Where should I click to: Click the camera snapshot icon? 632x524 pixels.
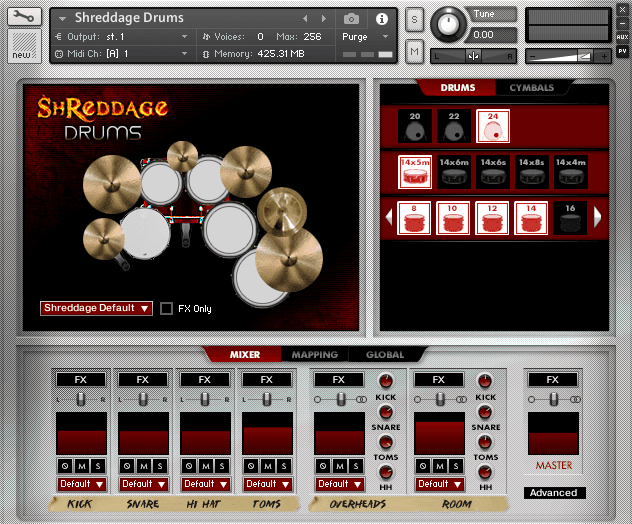click(351, 19)
